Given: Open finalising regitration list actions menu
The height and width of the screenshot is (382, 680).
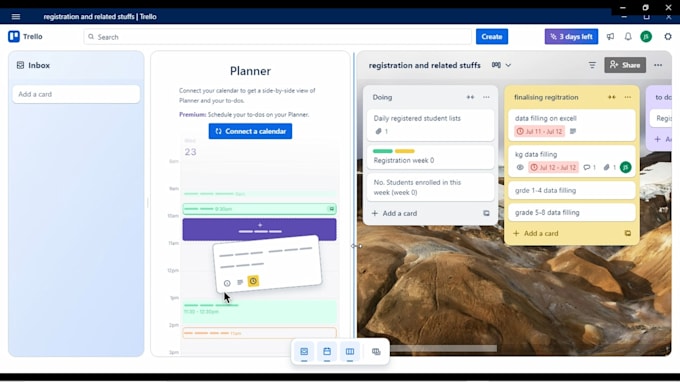Looking at the screenshot, I should pyautogui.click(x=628, y=97).
